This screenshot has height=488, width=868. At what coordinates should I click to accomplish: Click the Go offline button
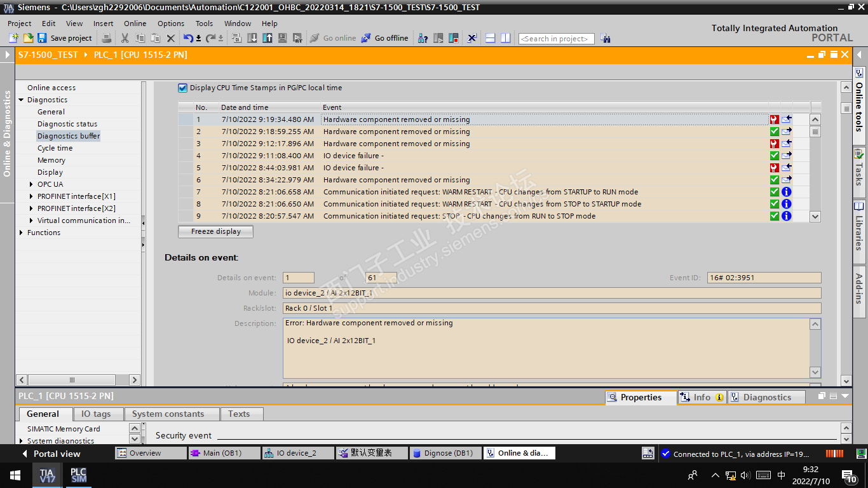coord(384,38)
